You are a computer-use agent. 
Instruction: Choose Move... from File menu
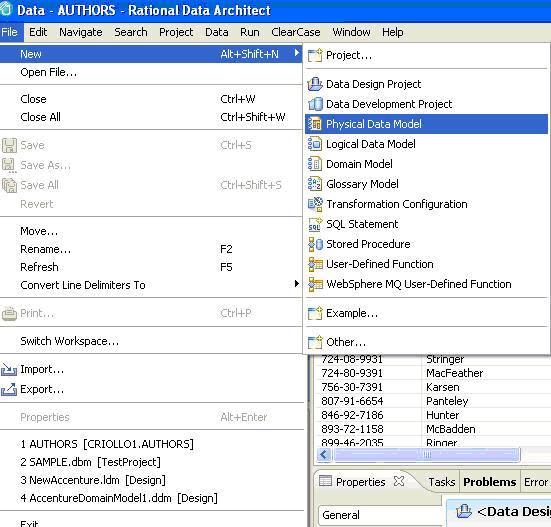(151, 231)
